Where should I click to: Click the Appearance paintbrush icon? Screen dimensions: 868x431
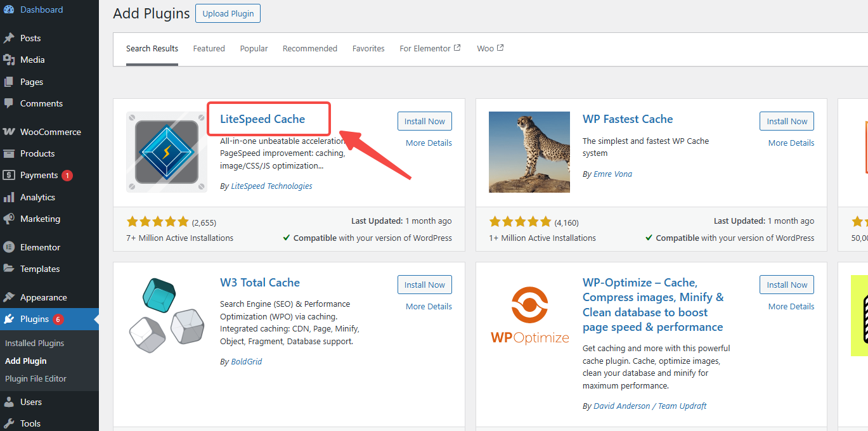click(x=9, y=297)
